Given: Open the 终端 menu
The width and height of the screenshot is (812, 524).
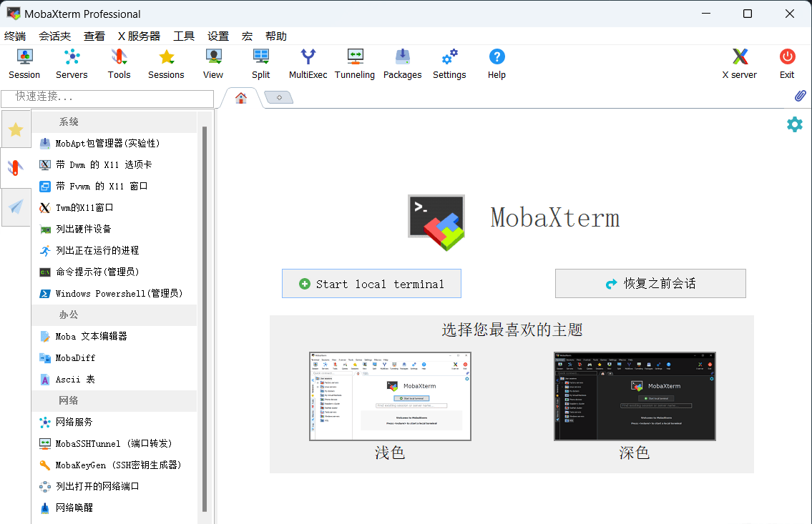Looking at the screenshot, I should [15, 36].
